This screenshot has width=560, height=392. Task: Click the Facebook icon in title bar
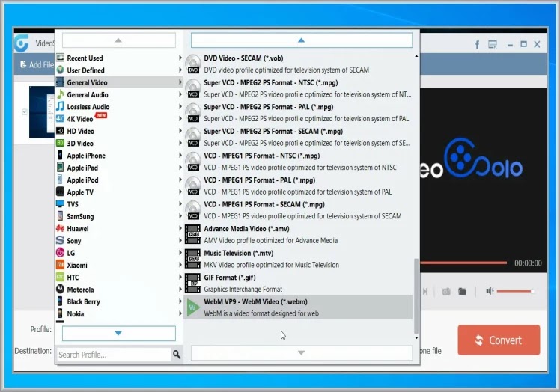(x=477, y=45)
